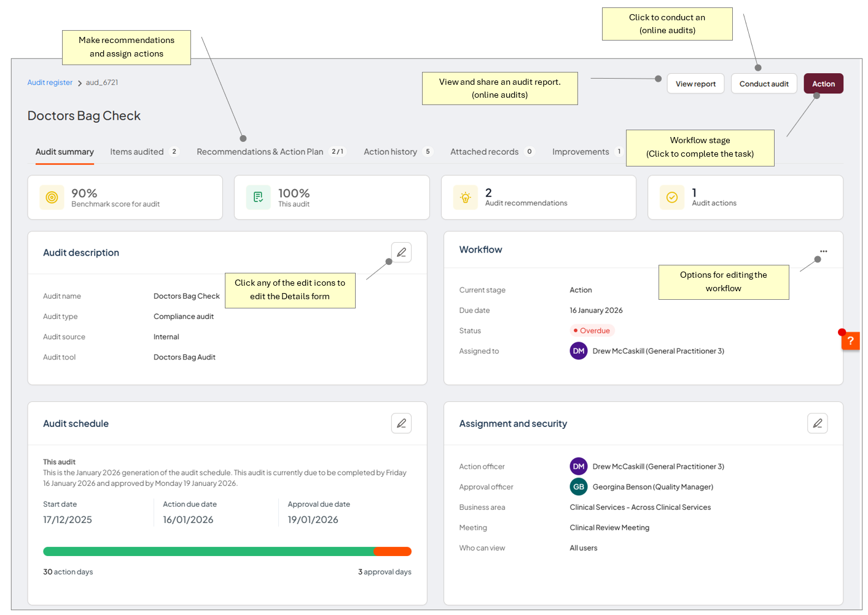Image resolution: width=868 pixels, height=615 pixels.
Task: Click the View report button
Action: (x=695, y=84)
